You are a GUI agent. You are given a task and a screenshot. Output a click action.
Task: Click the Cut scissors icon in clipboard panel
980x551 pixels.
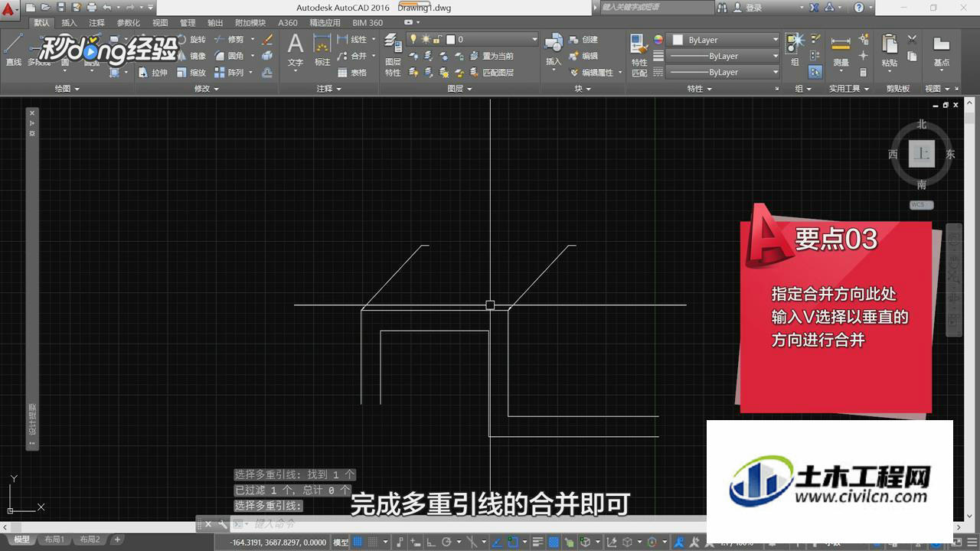point(912,39)
